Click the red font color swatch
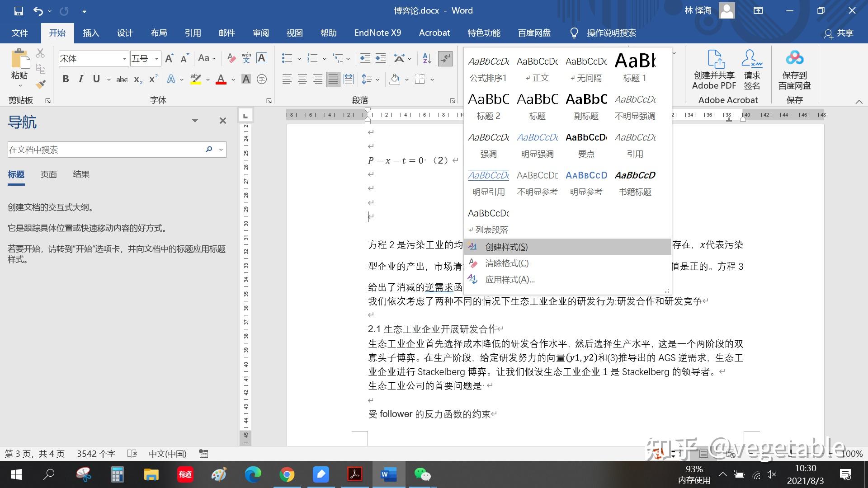Viewport: 868px width, 488px height. (221, 80)
